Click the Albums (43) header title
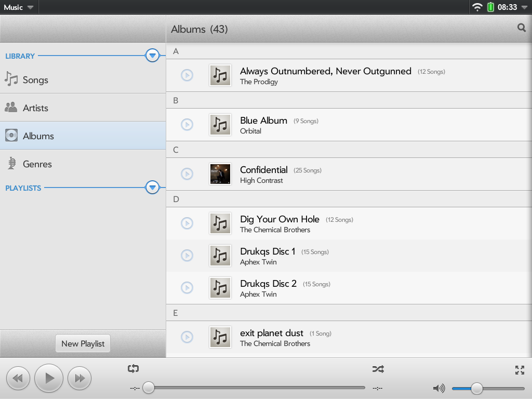532x399 pixels. pos(199,29)
